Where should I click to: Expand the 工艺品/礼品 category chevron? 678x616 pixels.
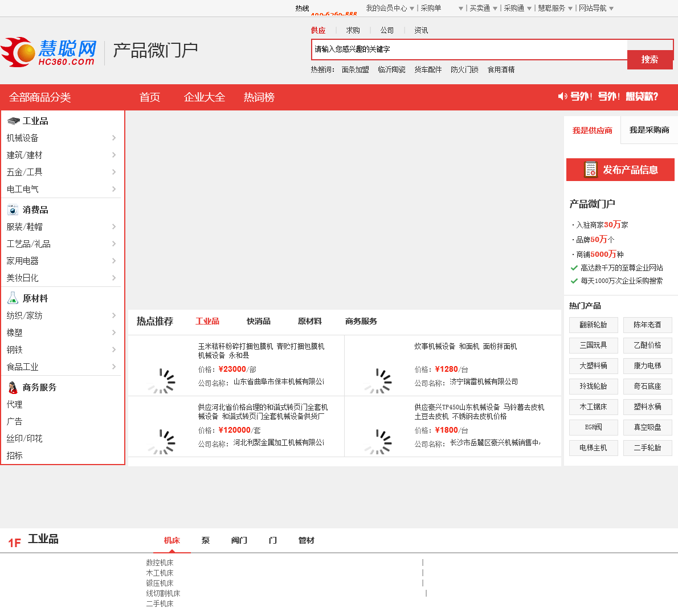coord(114,244)
